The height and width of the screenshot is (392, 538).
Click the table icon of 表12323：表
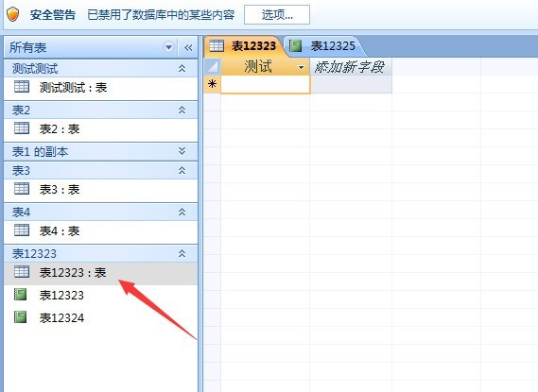click(x=22, y=272)
